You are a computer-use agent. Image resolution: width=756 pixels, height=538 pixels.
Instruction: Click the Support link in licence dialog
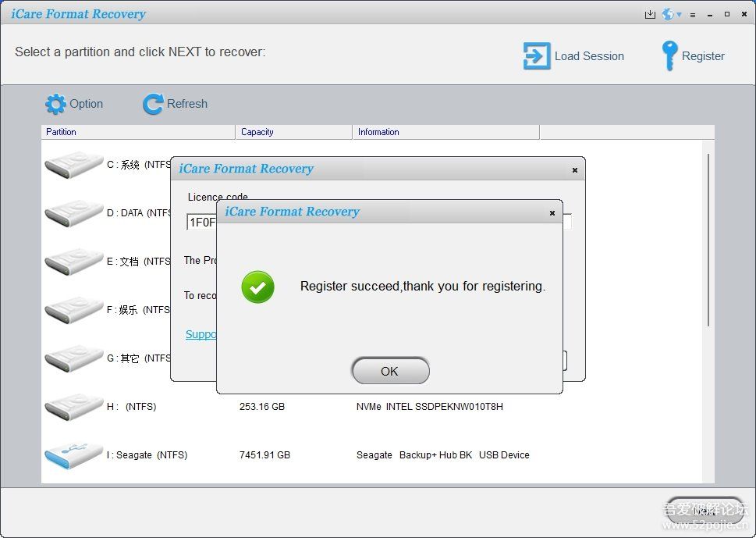click(201, 334)
